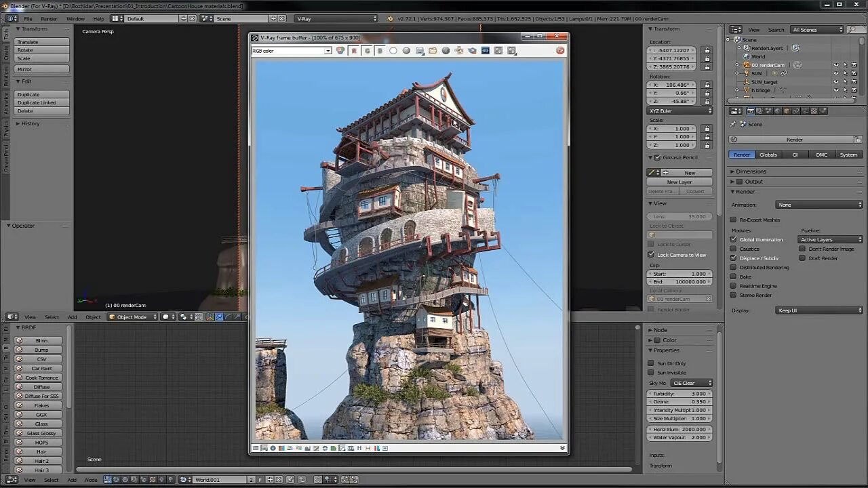
Task: Open the Help menu
Action: tap(98, 18)
